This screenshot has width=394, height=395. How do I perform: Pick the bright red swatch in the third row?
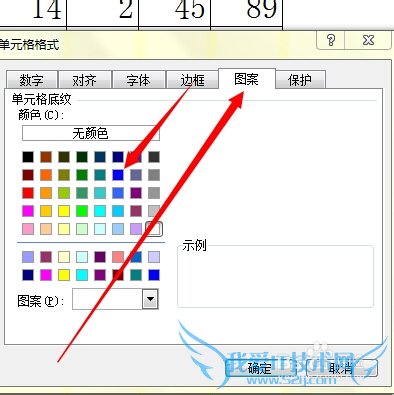tap(28, 193)
